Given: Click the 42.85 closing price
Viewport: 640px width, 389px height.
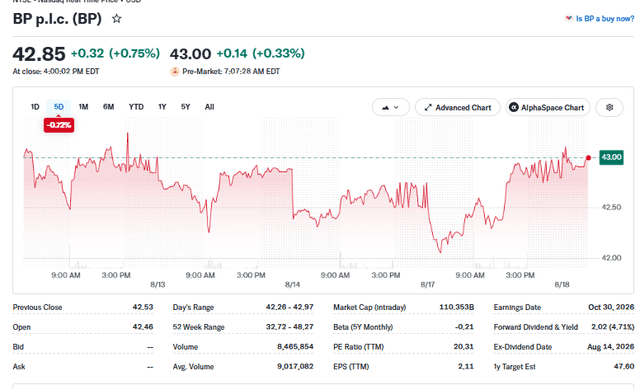Looking at the screenshot, I should click(x=39, y=54).
